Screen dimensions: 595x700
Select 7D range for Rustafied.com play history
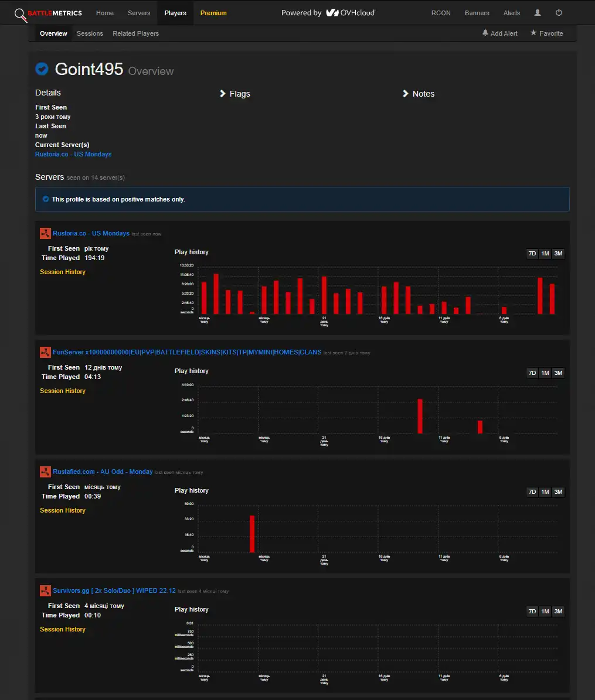tap(532, 492)
